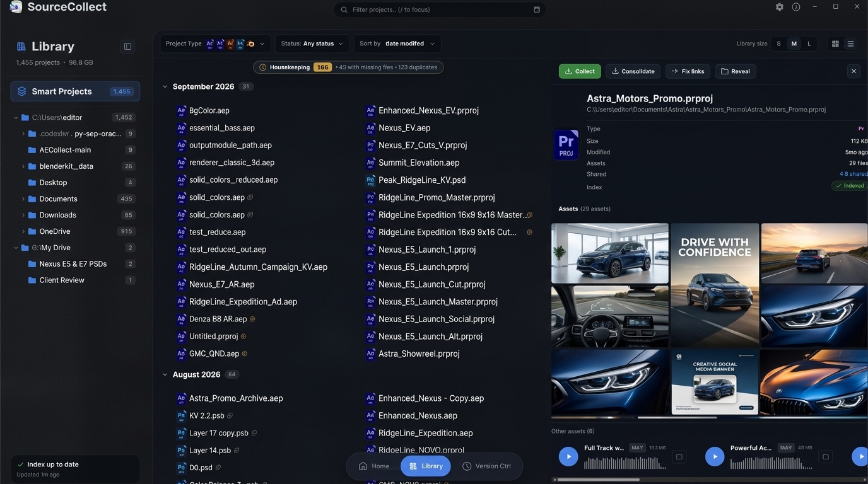Click the calendar icon in the filter box
The image size is (868, 484).
coord(537,9)
